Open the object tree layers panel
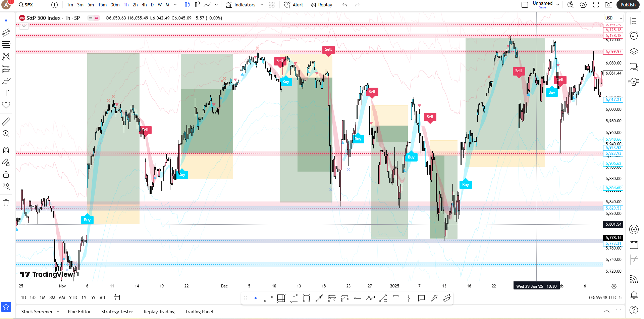Screen dimensions: 644x319 click(634, 51)
